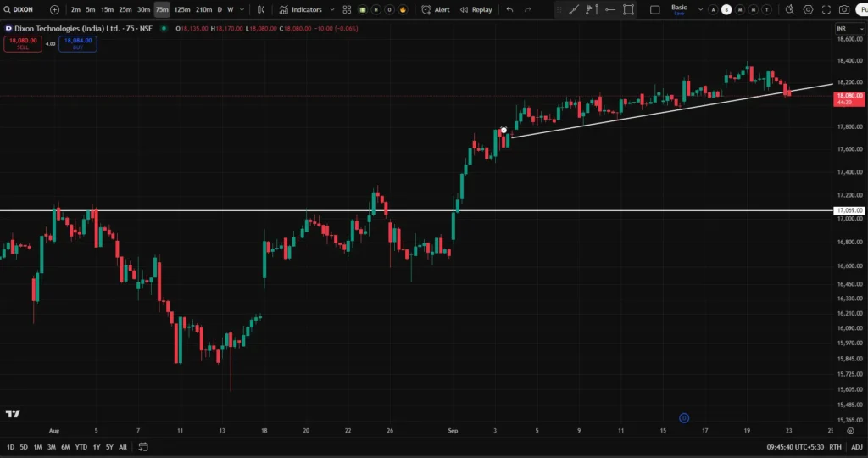Open the INR currency dropdown

pyautogui.click(x=842, y=29)
